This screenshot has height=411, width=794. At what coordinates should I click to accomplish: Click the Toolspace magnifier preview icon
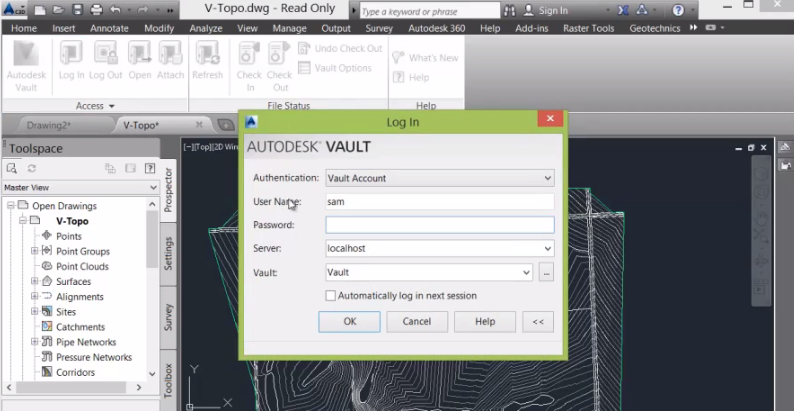pyautogui.click(x=12, y=168)
